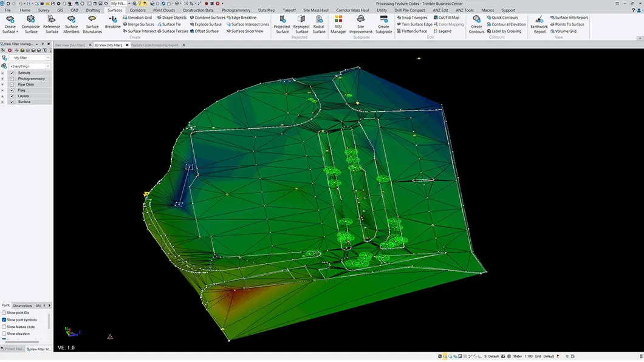Open the Everything selection set dropdown

pyautogui.click(x=48, y=66)
